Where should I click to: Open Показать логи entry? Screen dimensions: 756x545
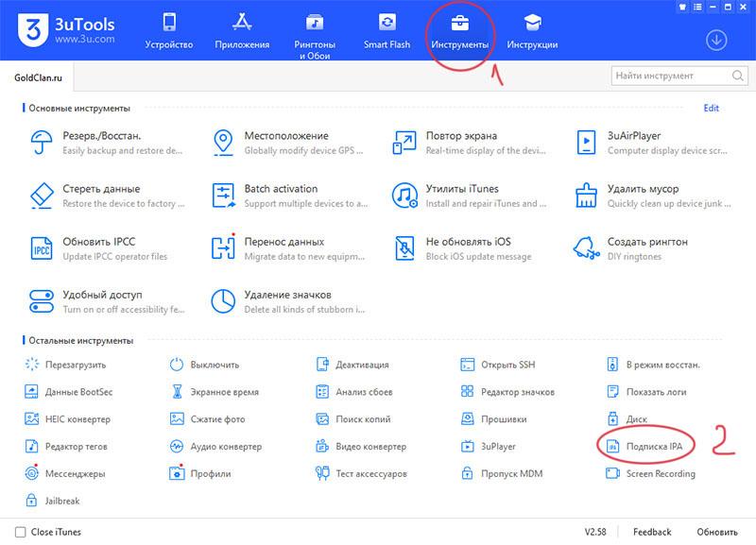[x=646, y=392]
